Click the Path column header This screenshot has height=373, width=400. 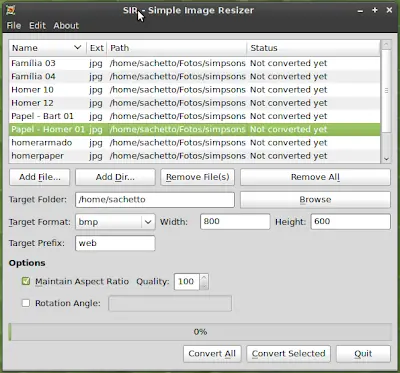(177, 48)
